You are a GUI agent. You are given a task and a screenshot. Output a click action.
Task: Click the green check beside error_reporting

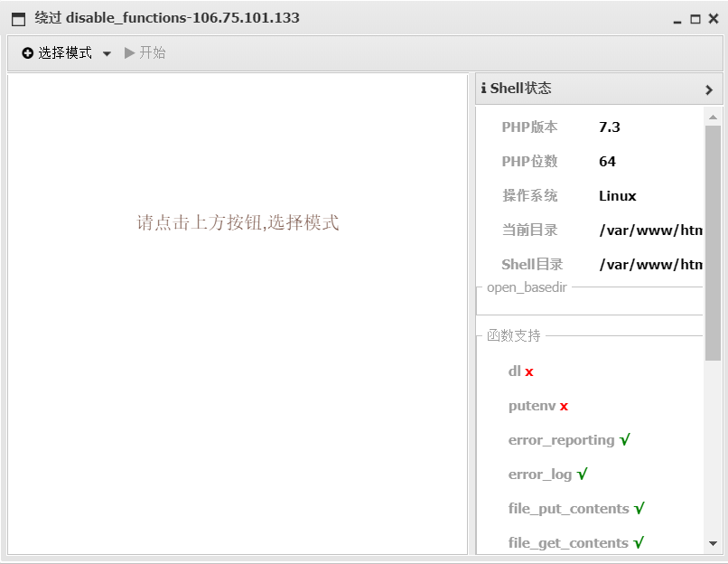point(624,439)
